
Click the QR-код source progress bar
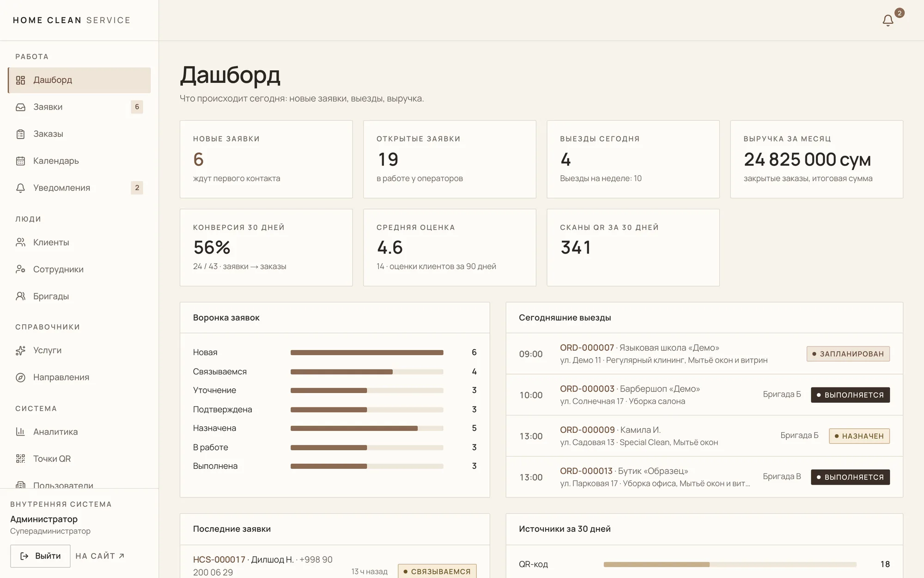pyautogui.click(x=730, y=564)
